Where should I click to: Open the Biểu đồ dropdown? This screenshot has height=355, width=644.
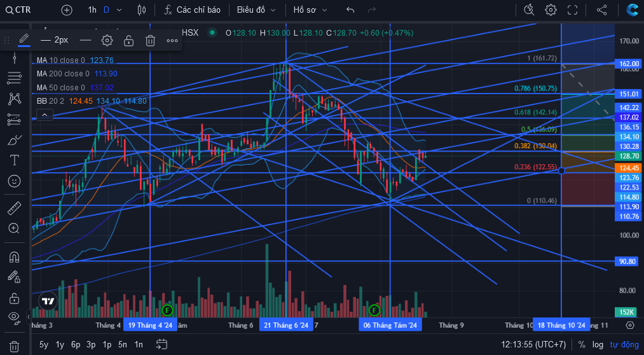[256, 10]
